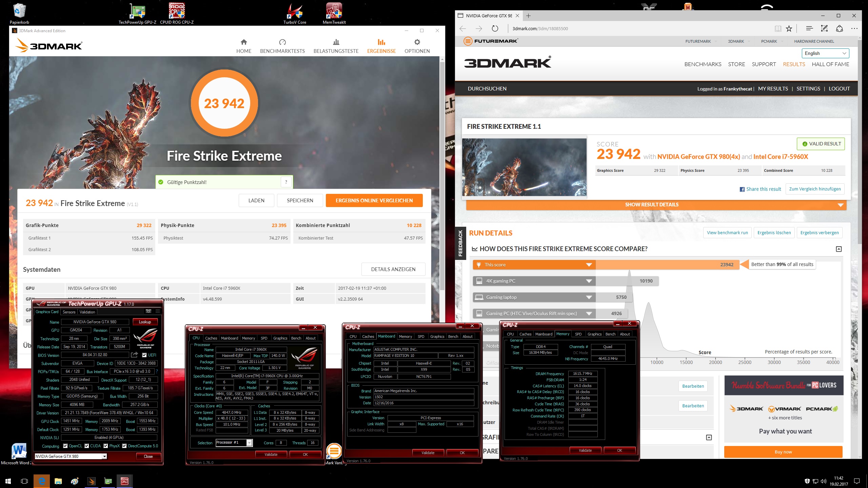Image resolution: width=868 pixels, height=488 pixels.
Task: Collapse the score compare section arrow box
Action: pyautogui.click(x=839, y=249)
